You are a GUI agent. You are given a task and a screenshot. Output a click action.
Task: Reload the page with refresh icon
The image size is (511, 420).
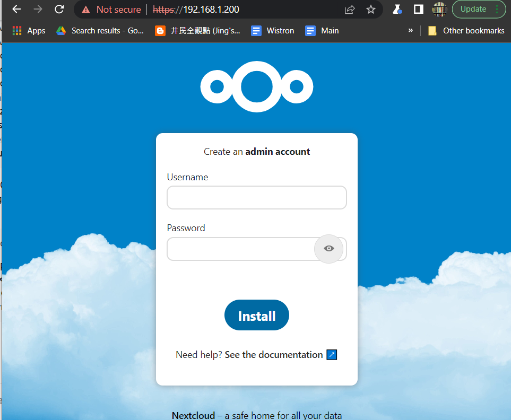pos(59,9)
